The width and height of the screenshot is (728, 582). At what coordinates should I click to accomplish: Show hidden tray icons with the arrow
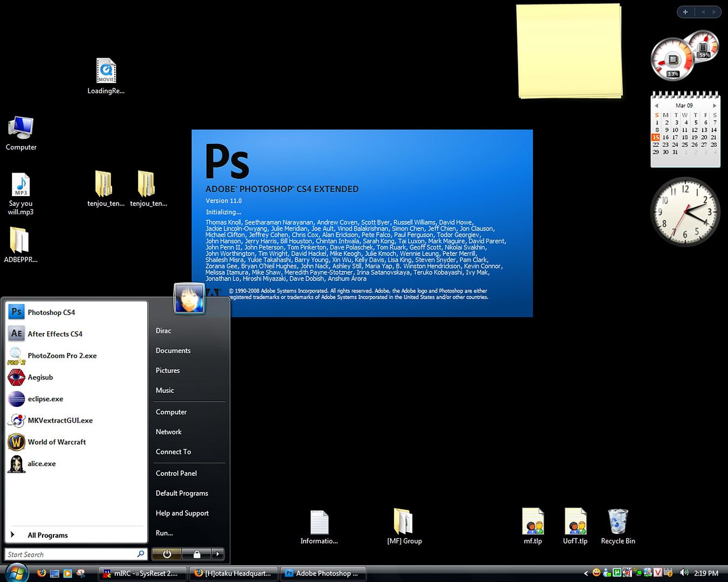586,573
